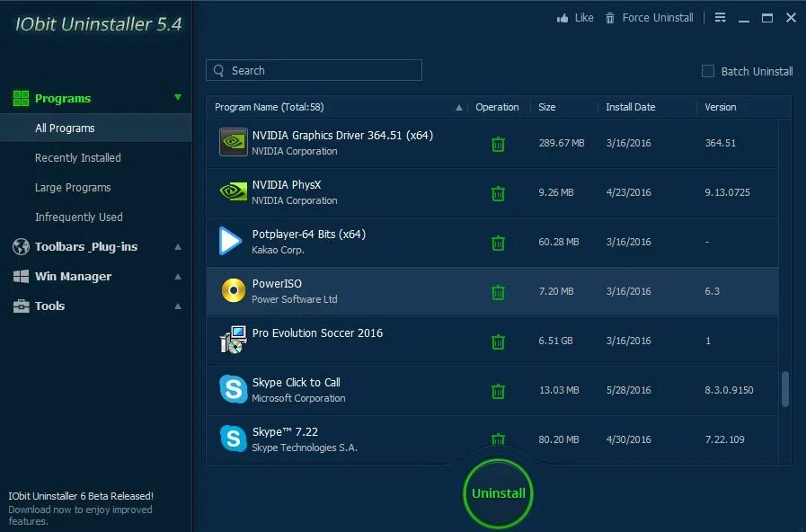
Task: Sort by Operation column header
Action: pyautogui.click(x=497, y=107)
